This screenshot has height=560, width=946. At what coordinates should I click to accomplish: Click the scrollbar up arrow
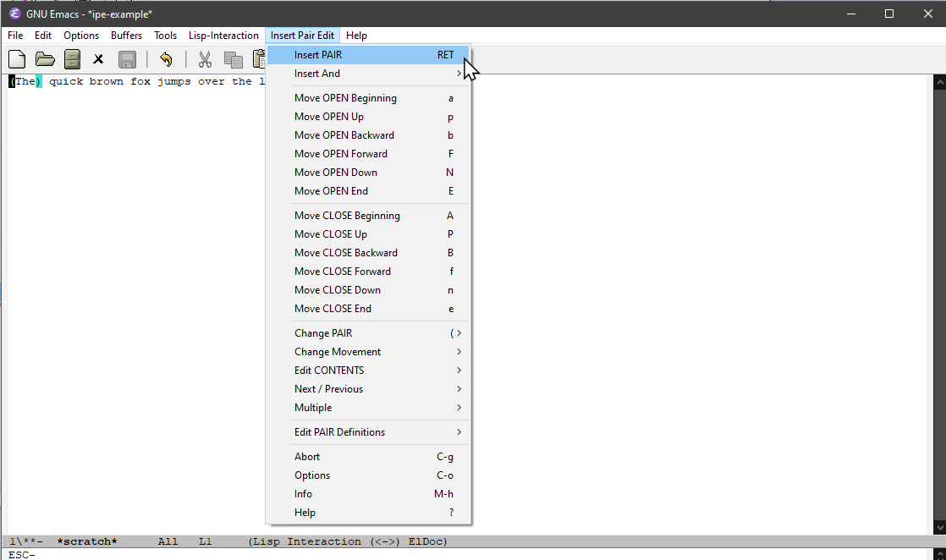coord(939,82)
